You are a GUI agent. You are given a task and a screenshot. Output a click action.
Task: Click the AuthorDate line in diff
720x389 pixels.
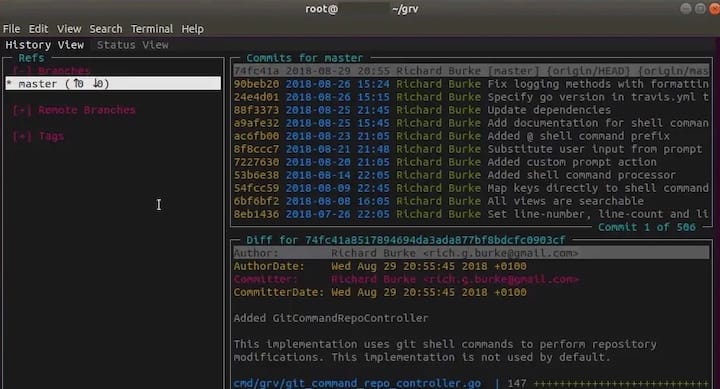click(380, 266)
